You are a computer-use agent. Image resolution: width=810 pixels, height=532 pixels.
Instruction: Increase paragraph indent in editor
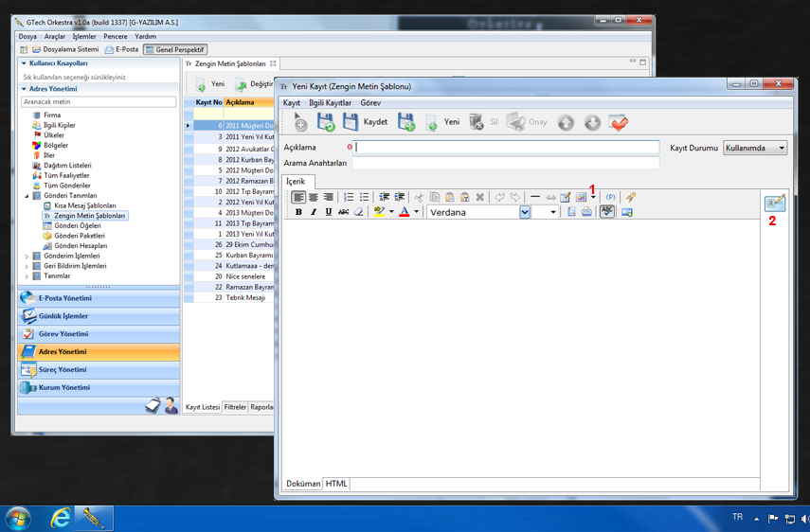(x=400, y=197)
